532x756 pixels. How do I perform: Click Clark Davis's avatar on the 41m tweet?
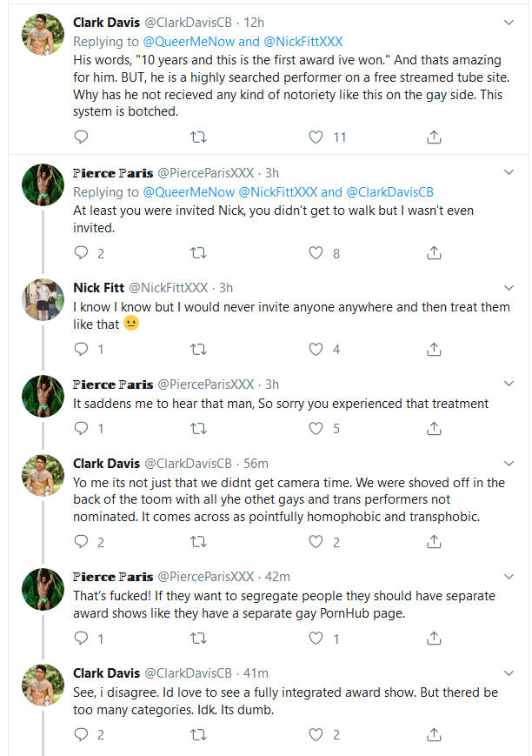tap(43, 685)
